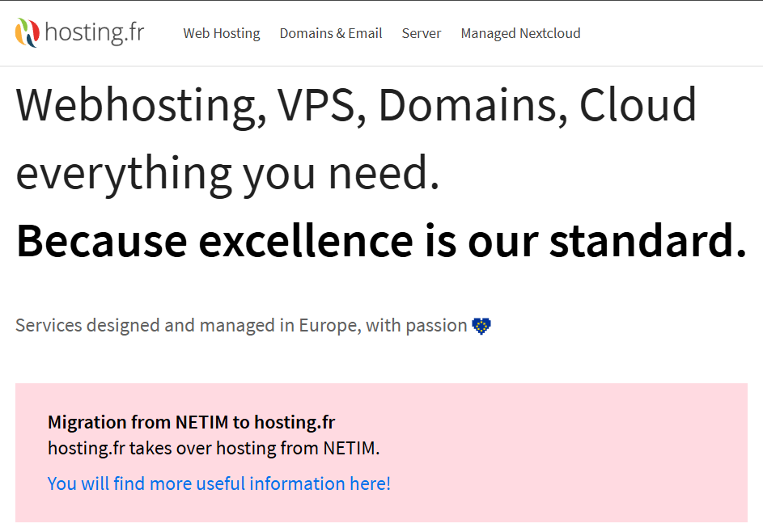Screen dimensions: 763x532
Task: Click the hosting.fr colorful logo icon
Action: (27, 32)
